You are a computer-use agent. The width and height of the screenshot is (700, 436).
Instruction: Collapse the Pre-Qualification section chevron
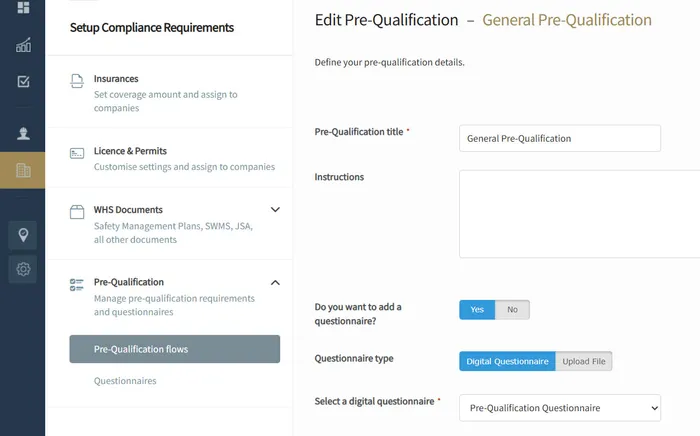[275, 283]
